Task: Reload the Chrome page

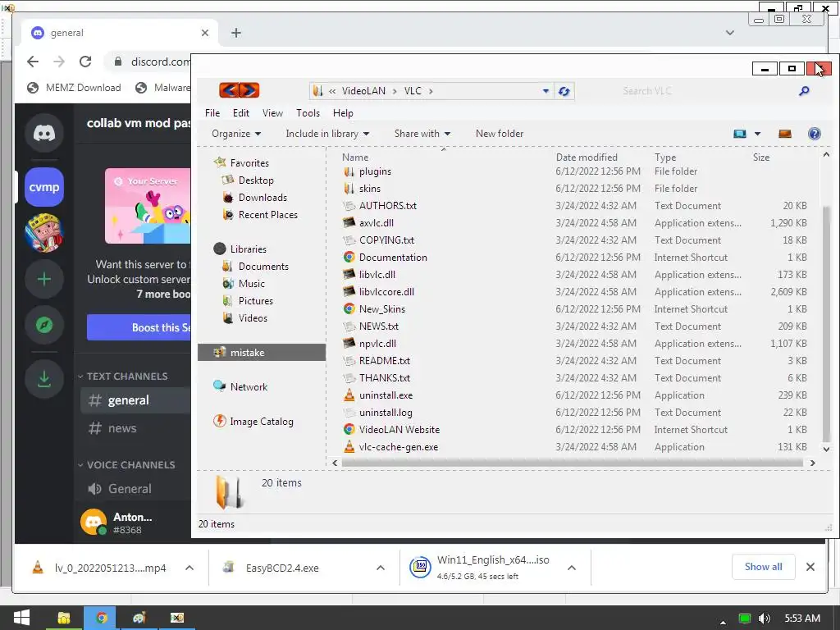Action: (x=85, y=62)
